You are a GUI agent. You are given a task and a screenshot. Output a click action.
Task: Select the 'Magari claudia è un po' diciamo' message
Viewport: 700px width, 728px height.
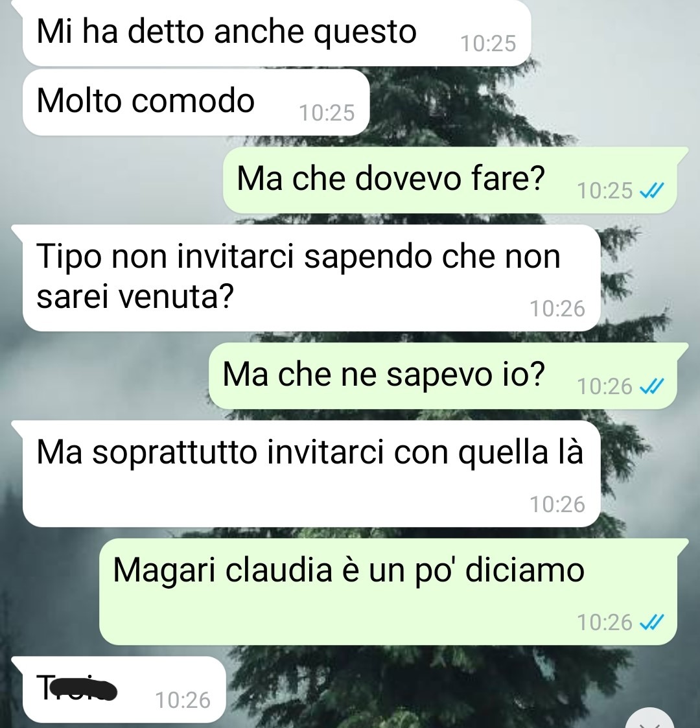tap(388, 591)
